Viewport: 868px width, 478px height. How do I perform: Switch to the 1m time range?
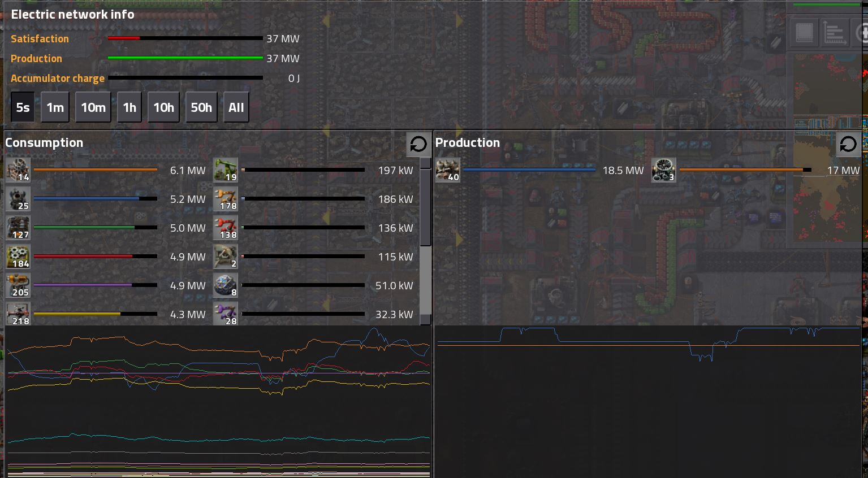[55, 107]
